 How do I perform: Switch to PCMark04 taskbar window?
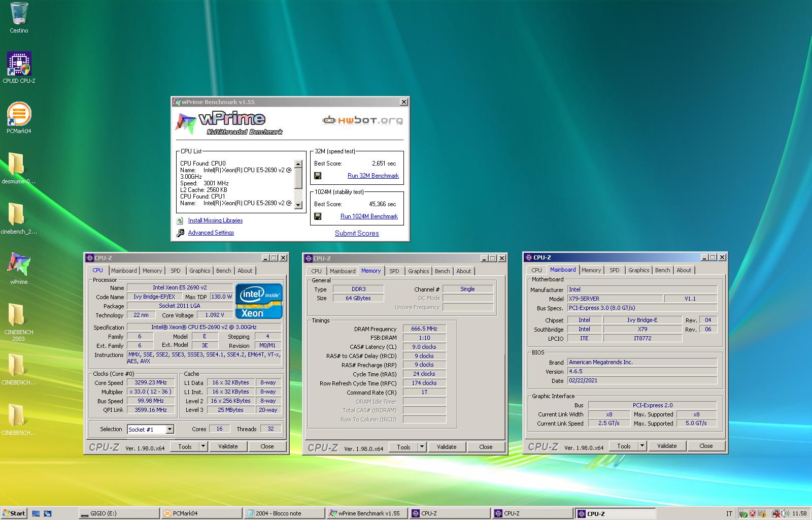click(202, 513)
